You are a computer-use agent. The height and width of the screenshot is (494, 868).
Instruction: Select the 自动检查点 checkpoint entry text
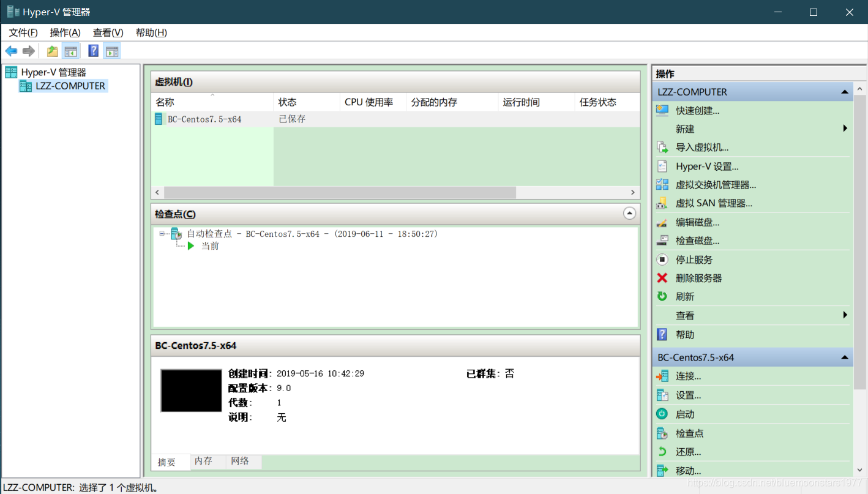(x=312, y=234)
